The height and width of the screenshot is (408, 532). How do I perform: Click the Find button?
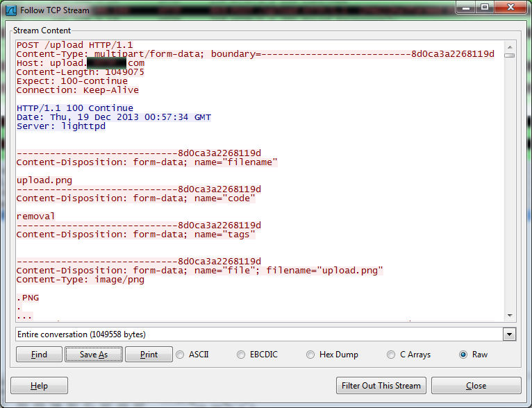(39, 355)
